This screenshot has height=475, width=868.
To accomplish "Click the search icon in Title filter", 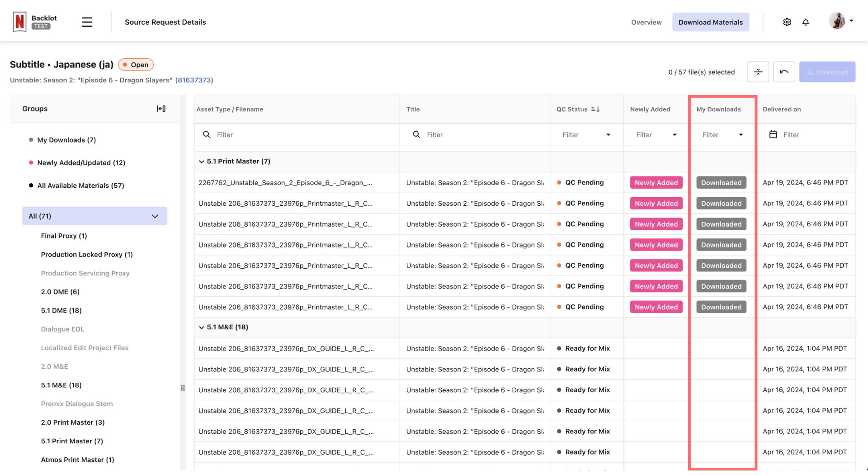I will coord(416,134).
